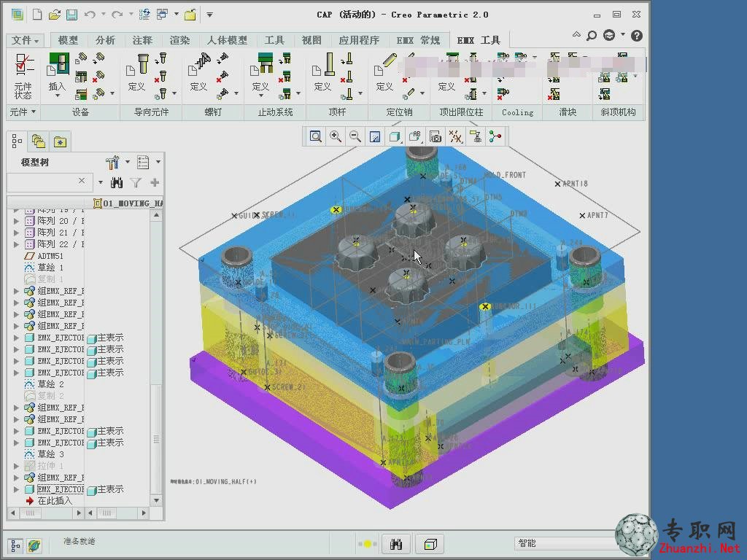Open the smart (智能) selection filter dropdown
Image resolution: width=747 pixels, height=560 pixels.
tap(565, 543)
